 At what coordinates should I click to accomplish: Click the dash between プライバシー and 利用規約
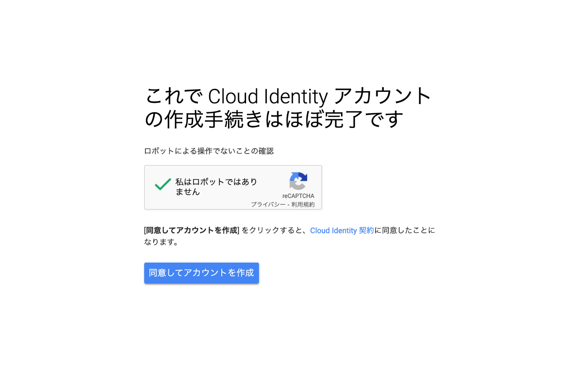point(289,205)
